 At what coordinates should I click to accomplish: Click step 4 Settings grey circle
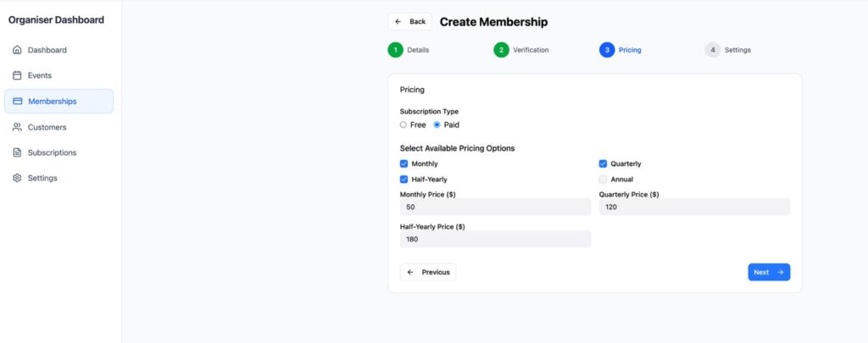click(713, 50)
